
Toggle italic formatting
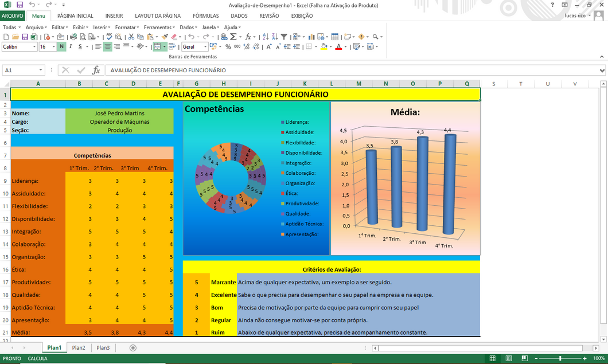coord(71,47)
